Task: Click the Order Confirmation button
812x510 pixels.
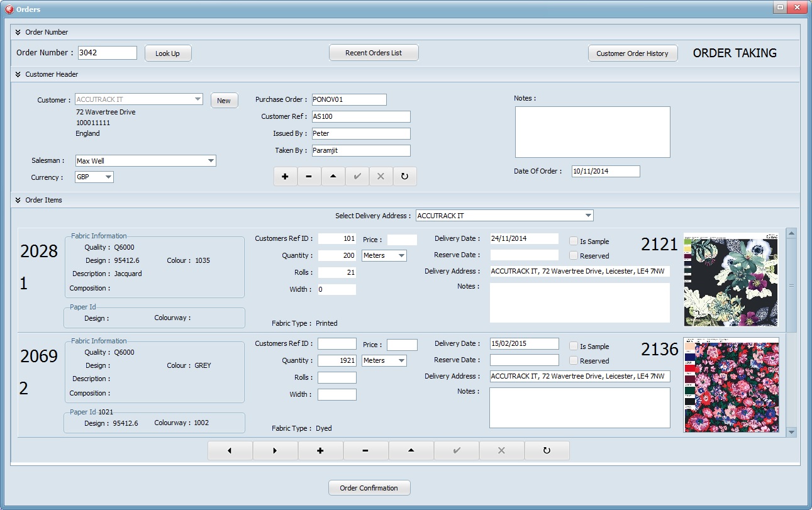Action: coord(369,488)
